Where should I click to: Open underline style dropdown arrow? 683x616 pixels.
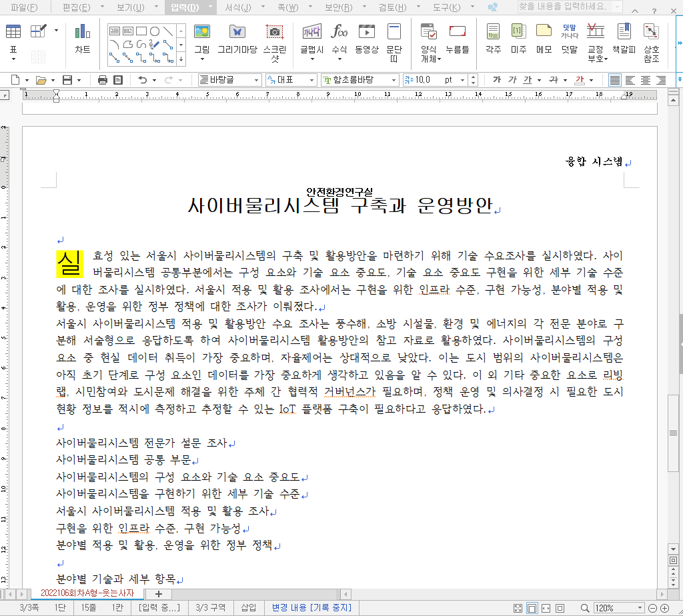[x=539, y=80]
